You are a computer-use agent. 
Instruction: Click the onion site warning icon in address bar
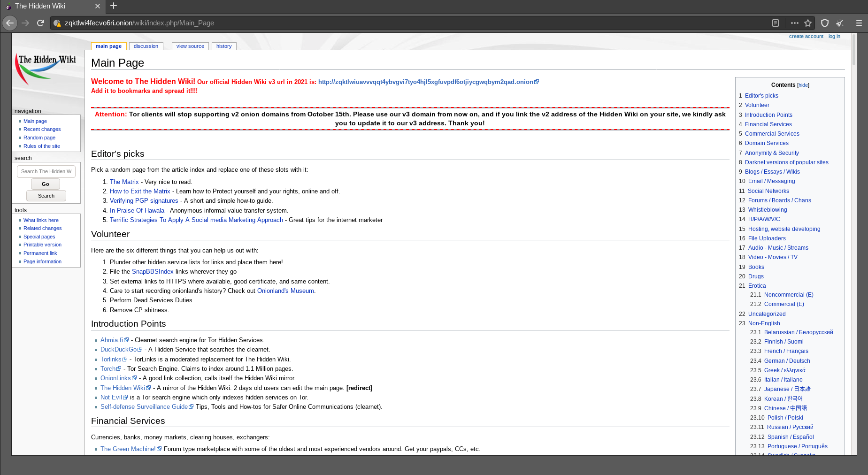point(57,23)
